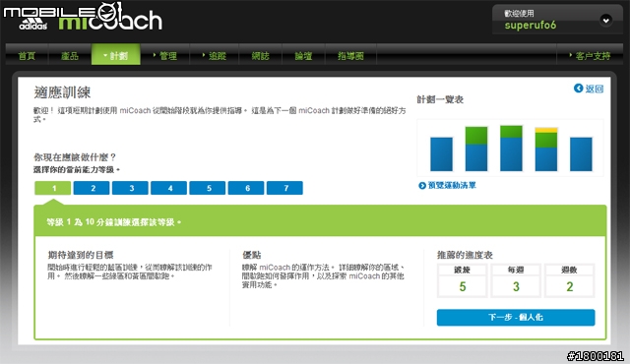The image size is (630, 364).
Task: Expand the 客戶支持 customer support menu
Action: [590, 56]
